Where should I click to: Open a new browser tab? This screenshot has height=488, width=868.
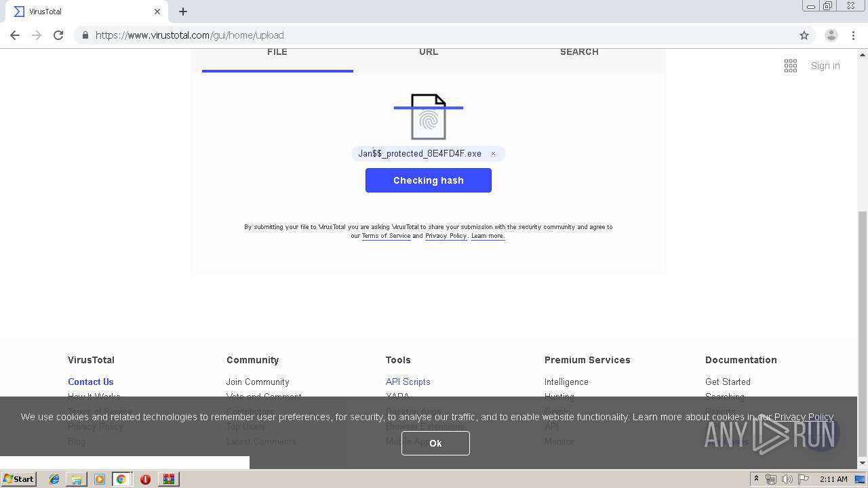click(183, 12)
